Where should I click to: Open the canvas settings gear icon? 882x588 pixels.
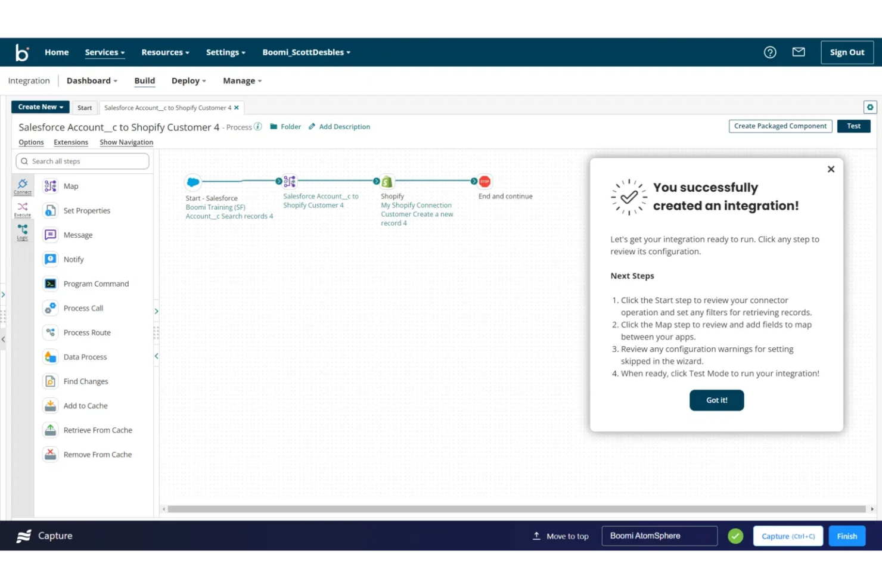[x=870, y=107]
